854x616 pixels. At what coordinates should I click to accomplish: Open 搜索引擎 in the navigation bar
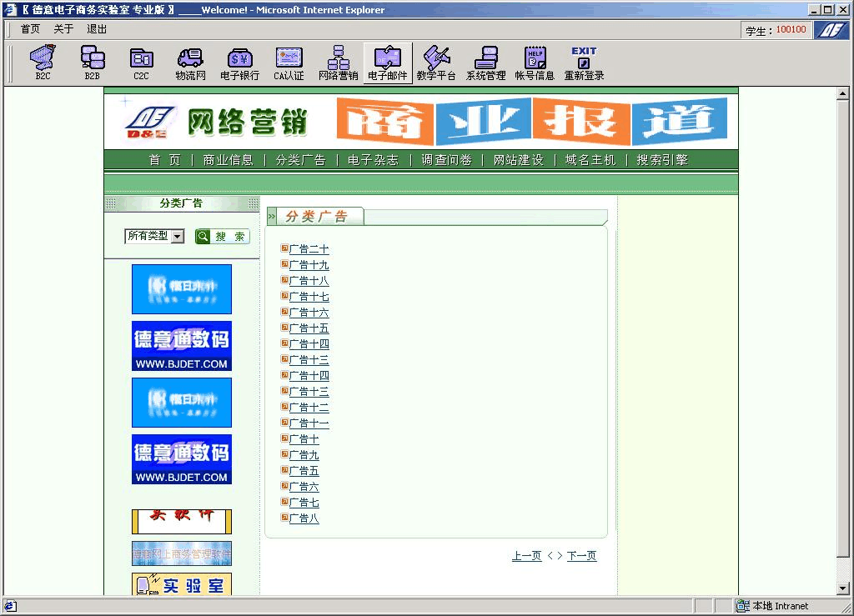661,160
